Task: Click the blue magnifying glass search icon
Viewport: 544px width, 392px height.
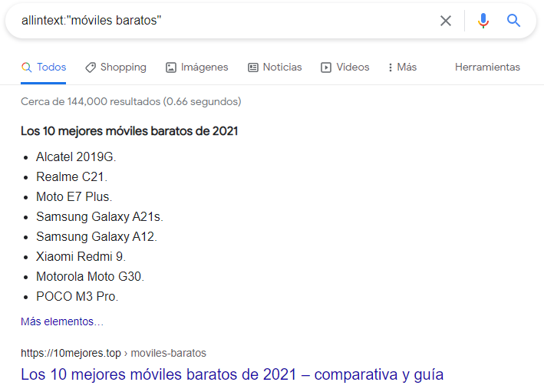Action: pyautogui.click(x=513, y=21)
